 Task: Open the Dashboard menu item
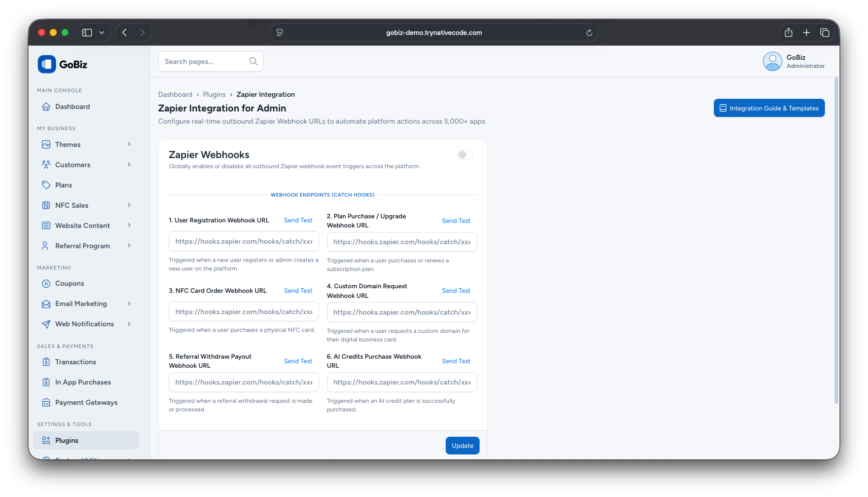pyautogui.click(x=86, y=106)
